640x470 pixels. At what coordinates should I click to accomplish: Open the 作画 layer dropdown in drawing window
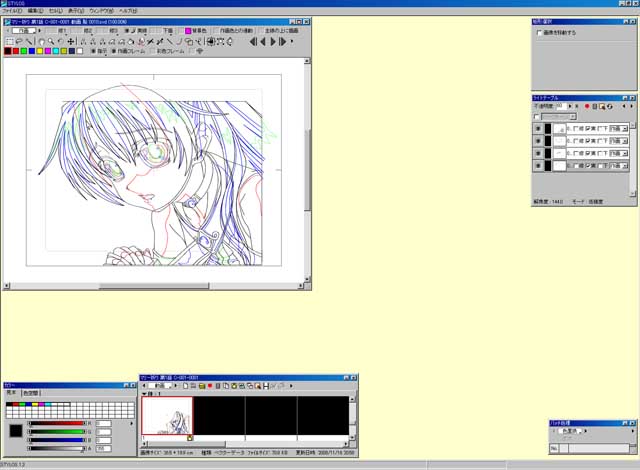(x=24, y=31)
